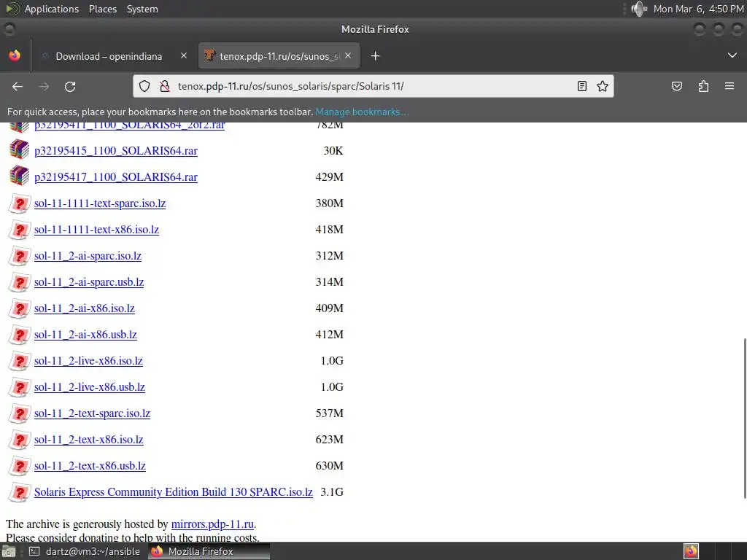
Task: Visit the mirrors.pdp-11.ru link
Action: (x=212, y=524)
